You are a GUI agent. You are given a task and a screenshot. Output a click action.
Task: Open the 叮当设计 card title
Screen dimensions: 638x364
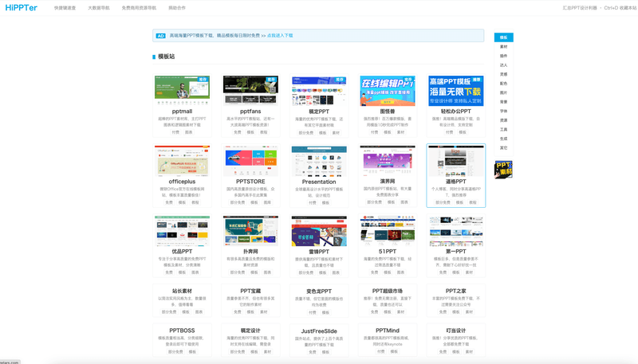tap(455, 331)
